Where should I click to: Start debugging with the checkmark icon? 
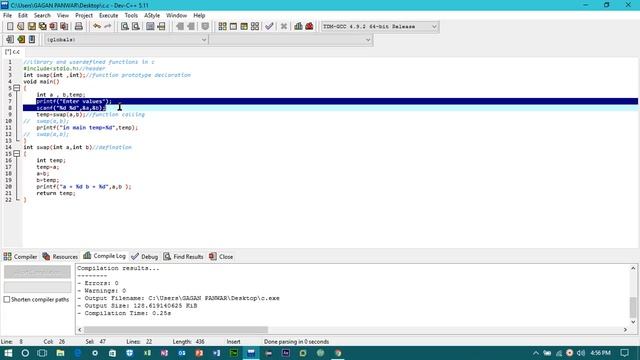269,27
